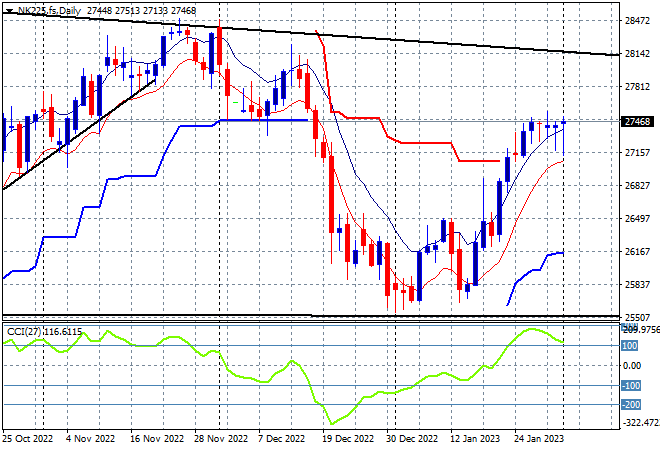Click the CCI -200 level label

pyautogui.click(x=631, y=405)
